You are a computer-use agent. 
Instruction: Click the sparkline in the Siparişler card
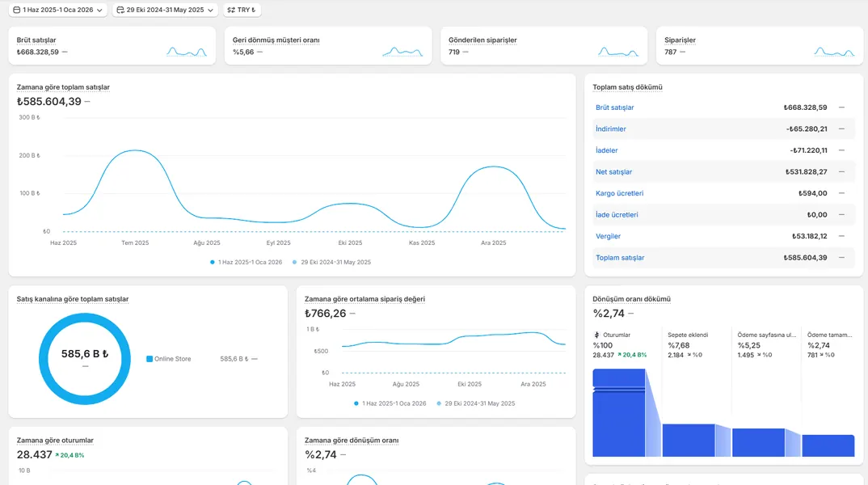(x=834, y=52)
